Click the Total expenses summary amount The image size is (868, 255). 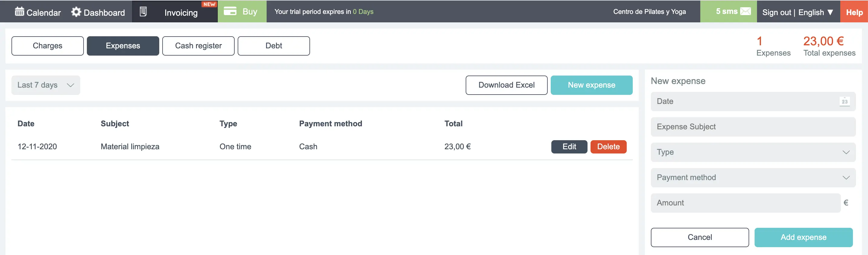point(823,41)
